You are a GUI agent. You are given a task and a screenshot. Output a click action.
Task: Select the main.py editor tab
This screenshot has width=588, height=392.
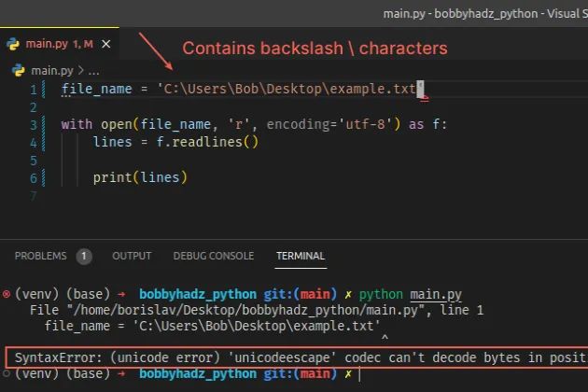point(59,44)
